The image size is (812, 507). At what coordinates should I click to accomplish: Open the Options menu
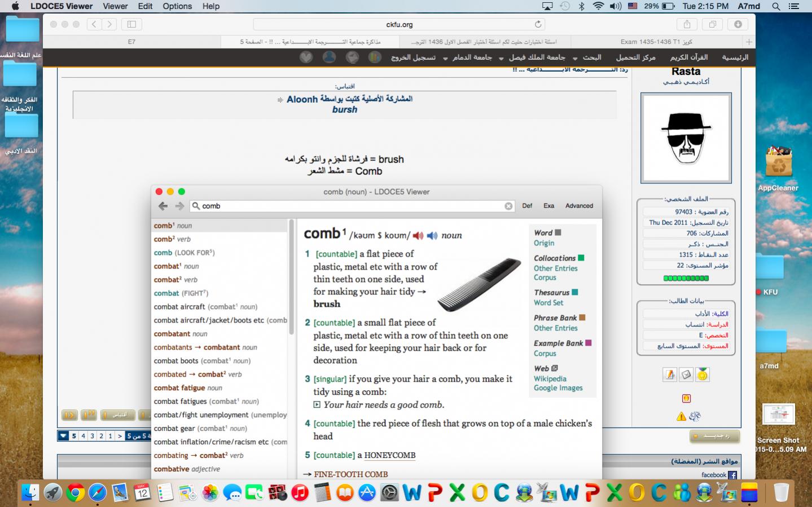[x=177, y=6]
